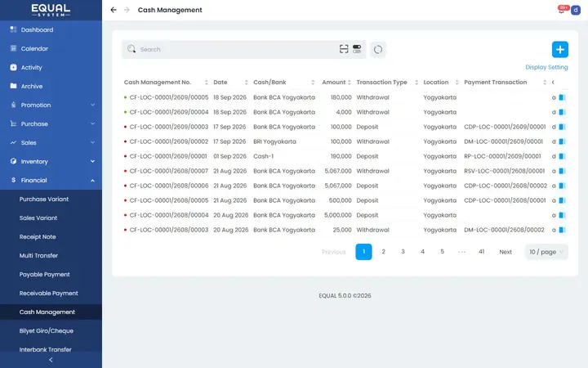Click payment transaction DM-LOC-00001/2609/00001
The height and width of the screenshot is (368, 588).
point(503,141)
